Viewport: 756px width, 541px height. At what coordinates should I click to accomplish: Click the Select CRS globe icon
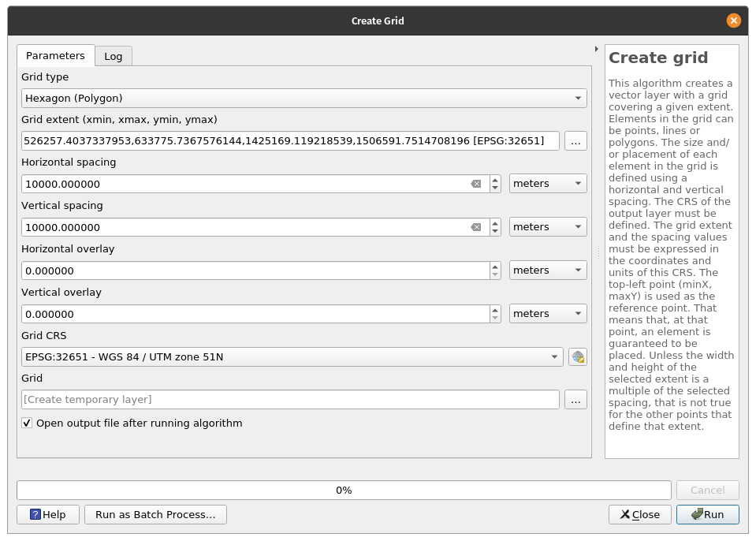pos(578,356)
